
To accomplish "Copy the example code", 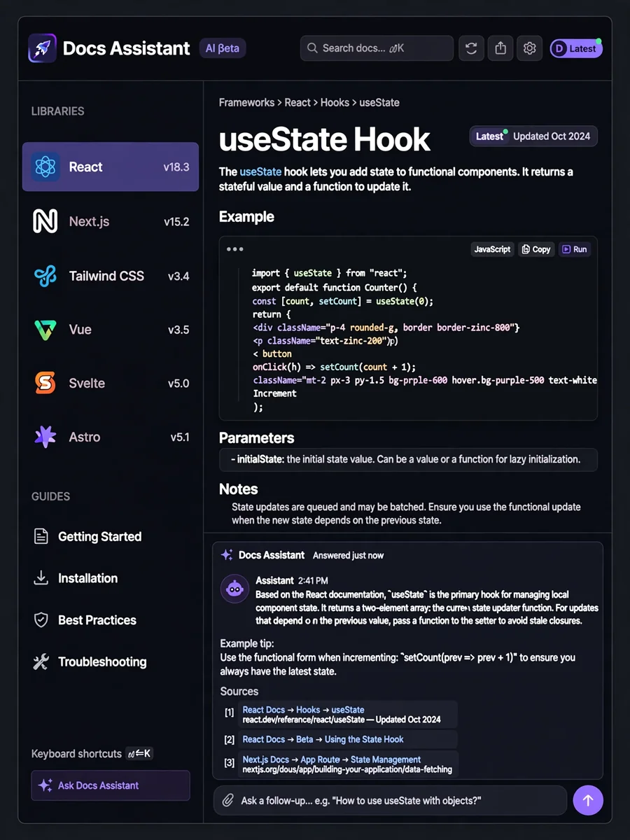I will coord(536,249).
